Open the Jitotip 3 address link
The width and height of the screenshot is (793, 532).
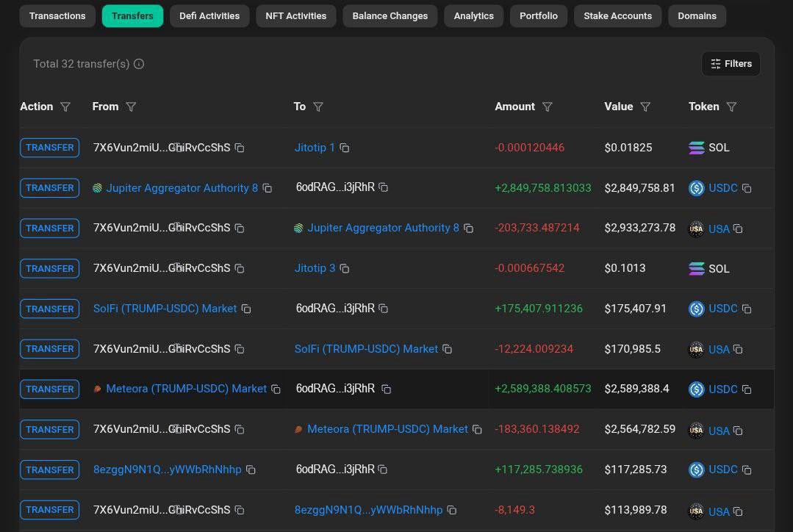pos(315,268)
